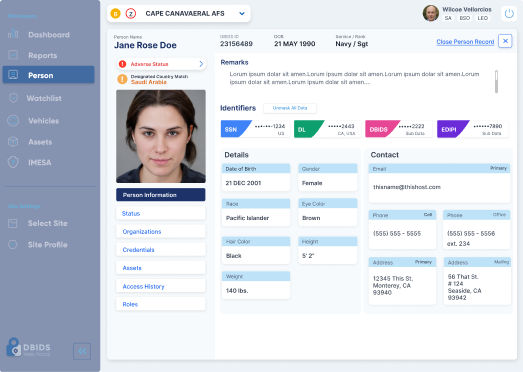Image resolution: width=523 pixels, height=372 pixels.
Task: Click Jane Rose Doe's profile photo
Action: tap(161, 136)
